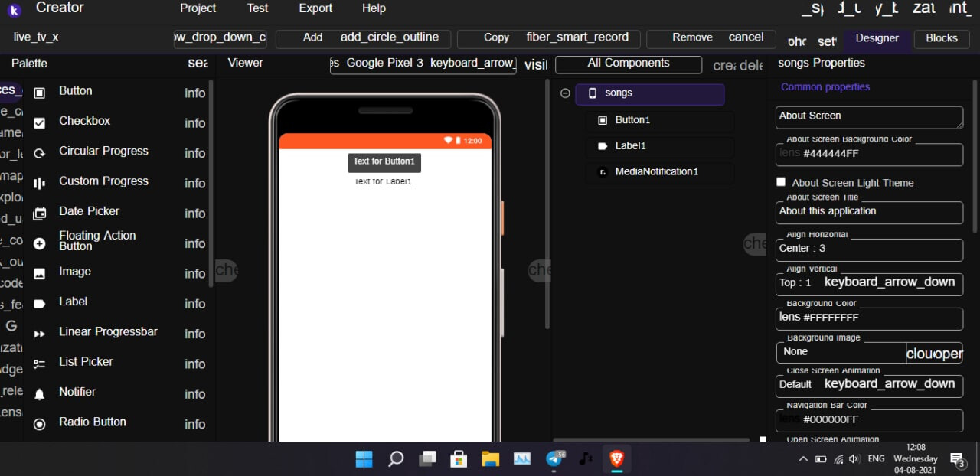
Task: Click the Background Color #FFFFFFFF field
Action: pyautogui.click(x=869, y=318)
